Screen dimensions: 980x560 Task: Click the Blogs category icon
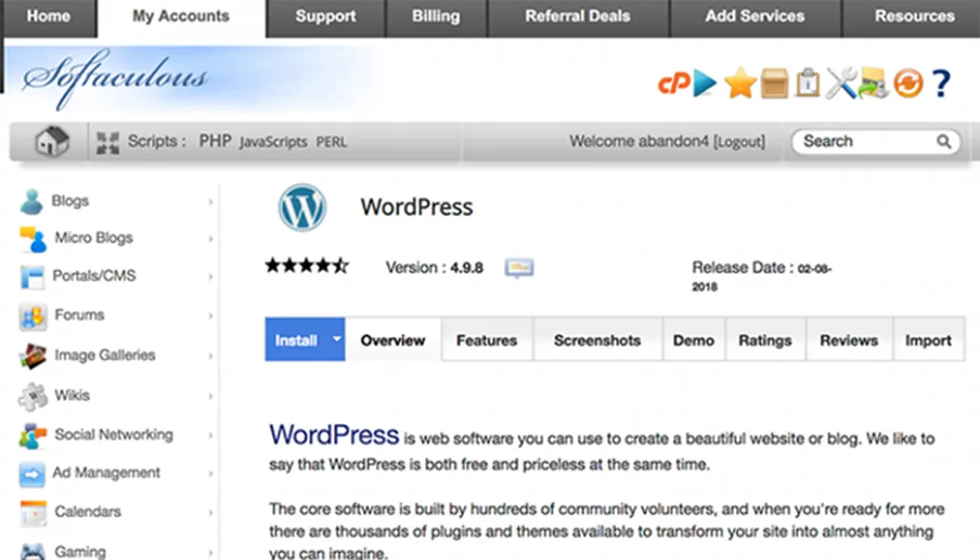point(31,201)
